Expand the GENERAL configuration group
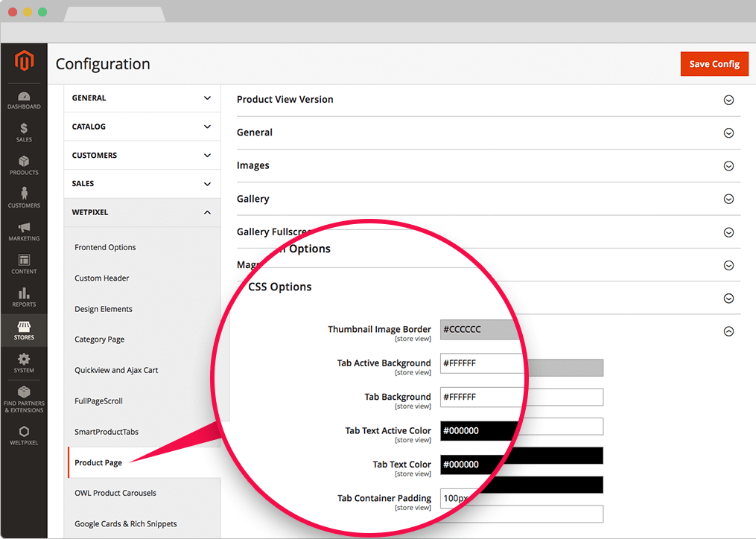The height and width of the screenshot is (539, 756). (142, 98)
